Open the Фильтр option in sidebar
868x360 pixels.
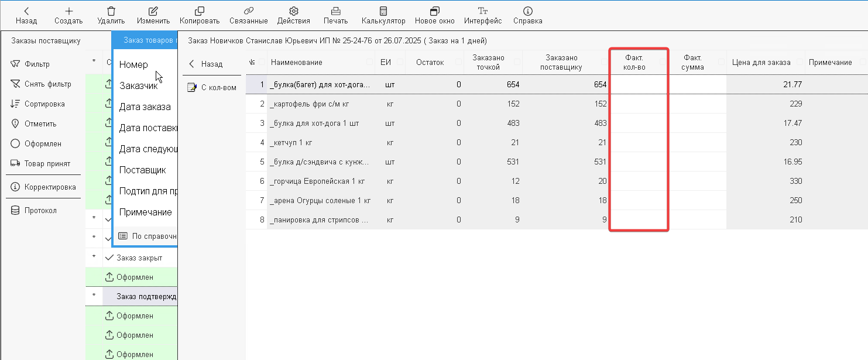[37, 64]
